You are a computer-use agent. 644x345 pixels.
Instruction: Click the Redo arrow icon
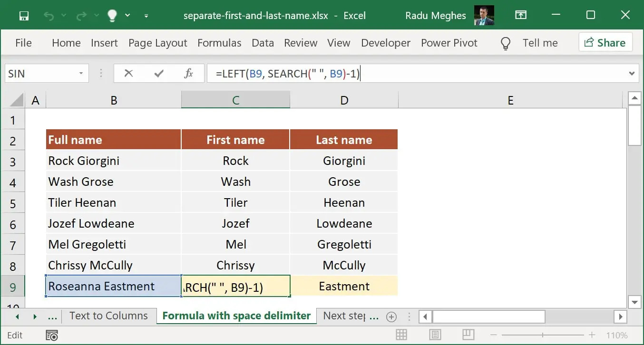click(81, 15)
